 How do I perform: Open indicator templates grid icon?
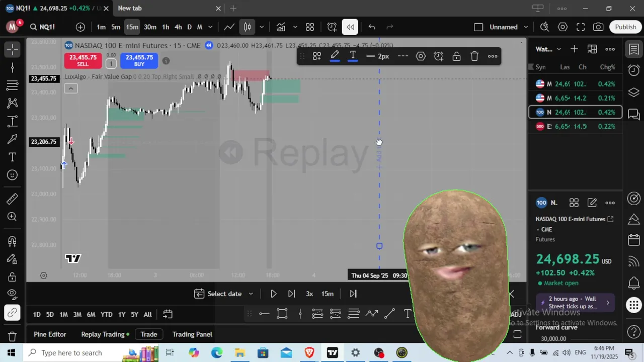click(310, 27)
